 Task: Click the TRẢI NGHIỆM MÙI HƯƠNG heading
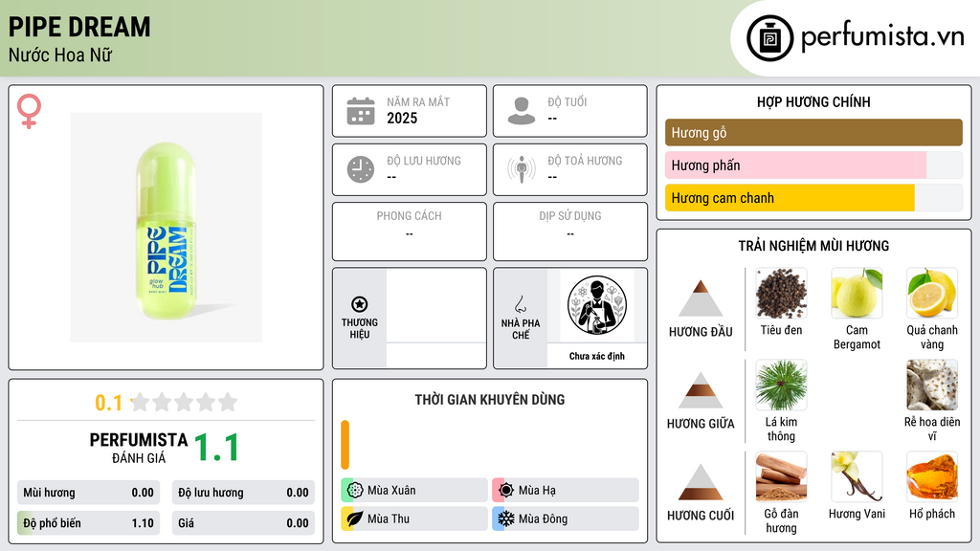point(813,246)
